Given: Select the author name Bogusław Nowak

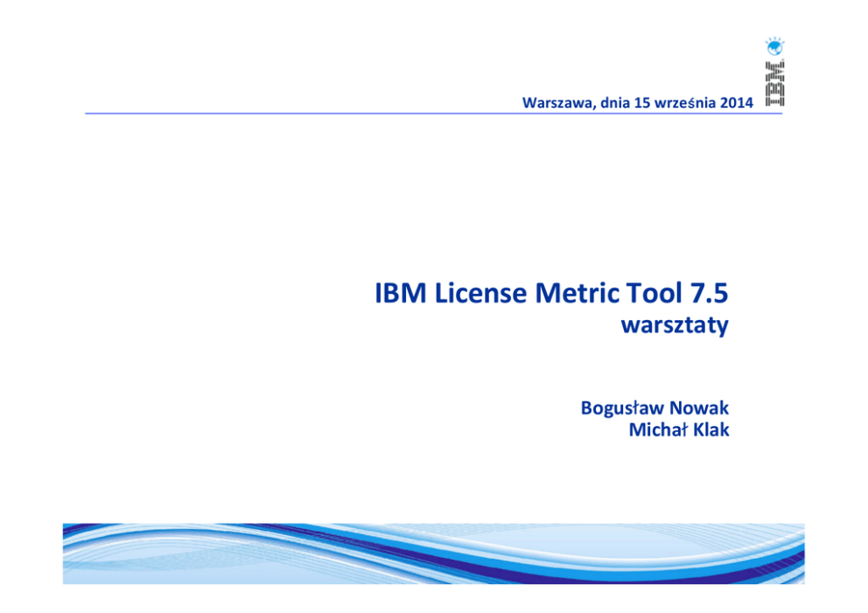Looking at the screenshot, I should click(654, 408).
